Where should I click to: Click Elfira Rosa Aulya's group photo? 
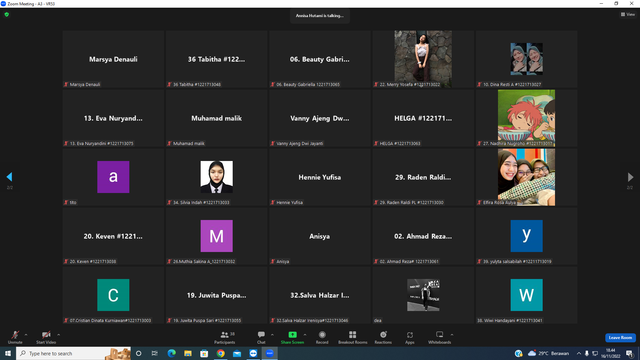(x=527, y=177)
